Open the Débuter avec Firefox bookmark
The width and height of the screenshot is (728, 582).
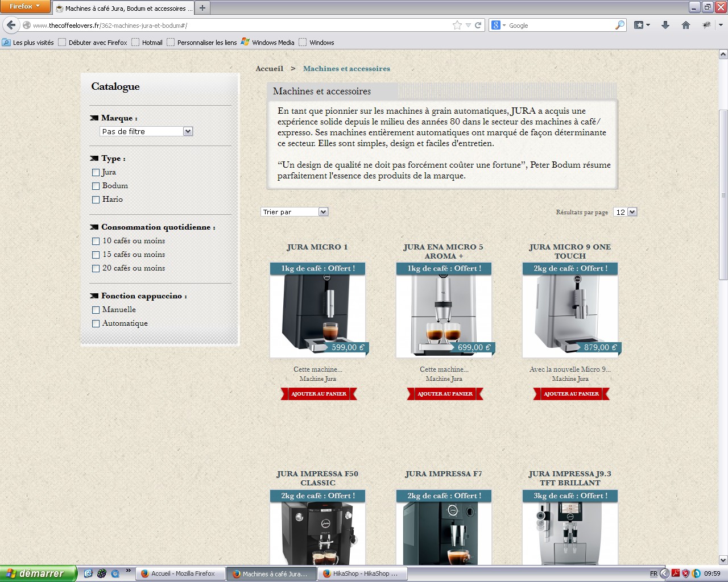pos(93,42)
